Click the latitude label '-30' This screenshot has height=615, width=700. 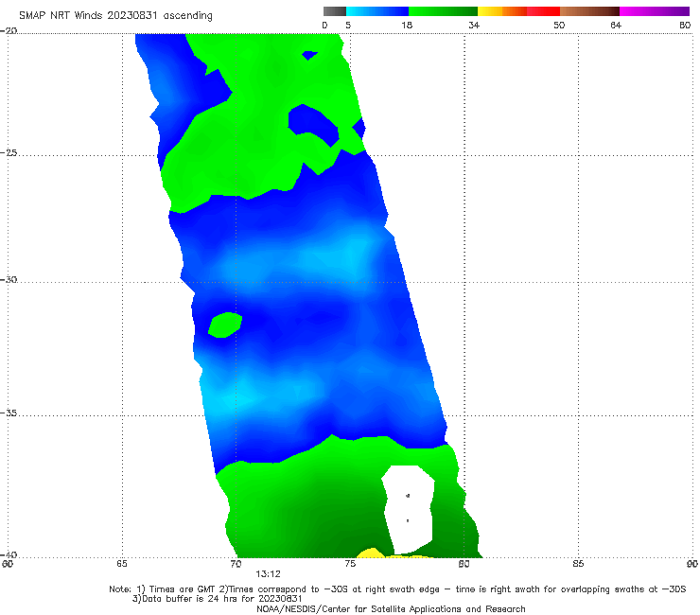point(9,279)
